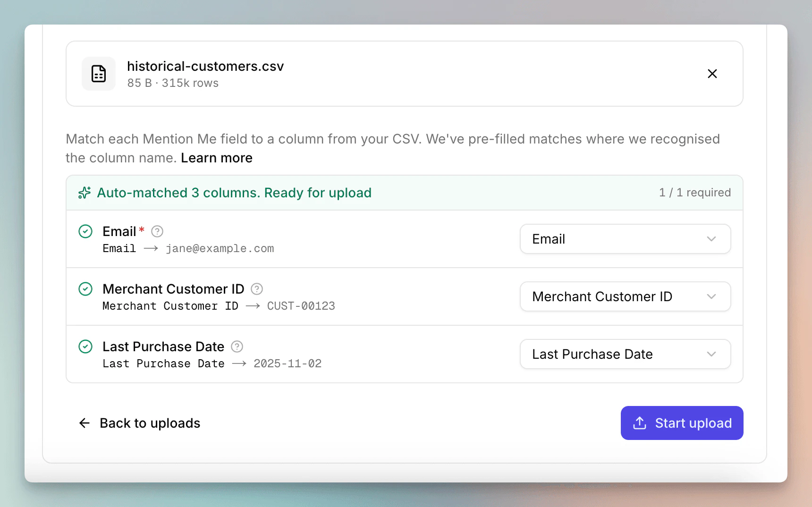Click the '85 B · 315k rows' text
The image size is (812, 507).
[x=173, y=83]
